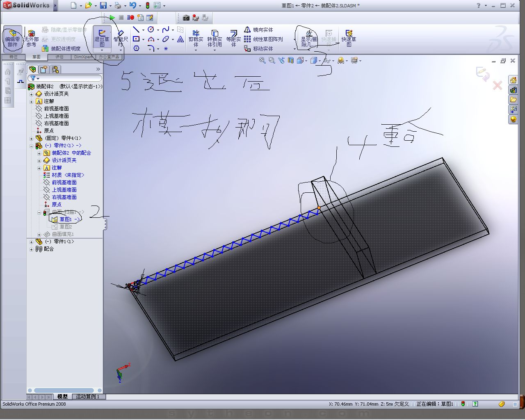Open the SolidWorks Resources home icon
The height and width of the screenshot is (420, 525).
pos(513,80)
